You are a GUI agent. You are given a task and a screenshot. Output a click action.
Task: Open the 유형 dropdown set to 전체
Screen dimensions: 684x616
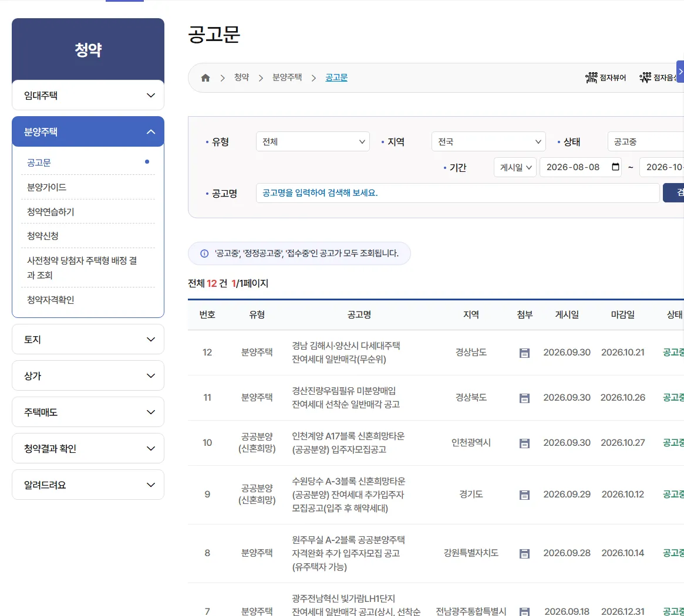(313, 142)
